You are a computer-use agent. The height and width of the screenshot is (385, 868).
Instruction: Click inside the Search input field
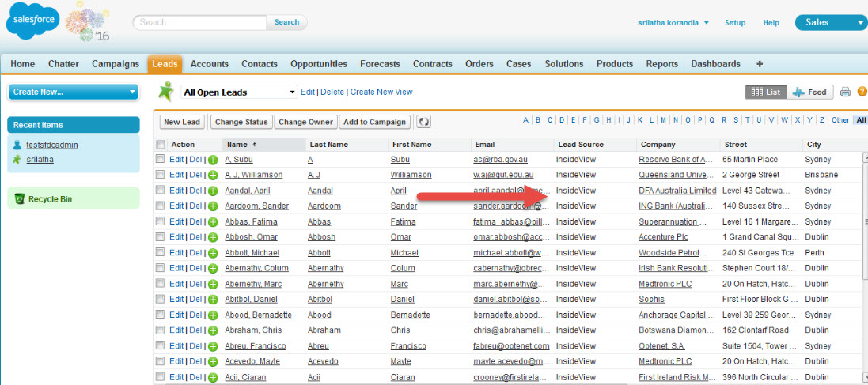click(200, 22)
